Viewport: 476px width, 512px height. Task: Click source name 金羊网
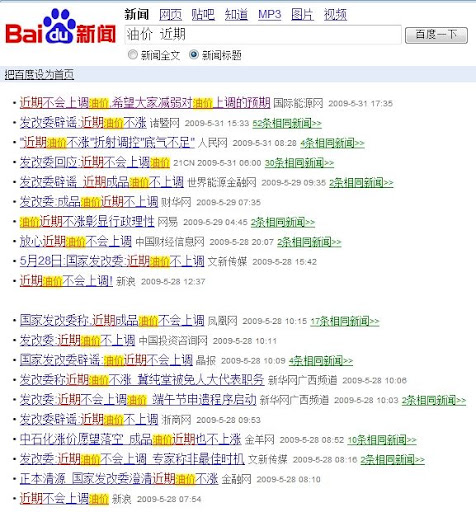pos(259,440)
